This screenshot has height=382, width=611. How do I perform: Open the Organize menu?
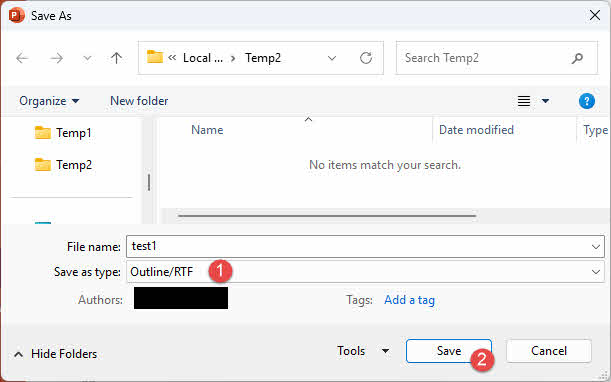pyautogui.click(x=49, y=101)
